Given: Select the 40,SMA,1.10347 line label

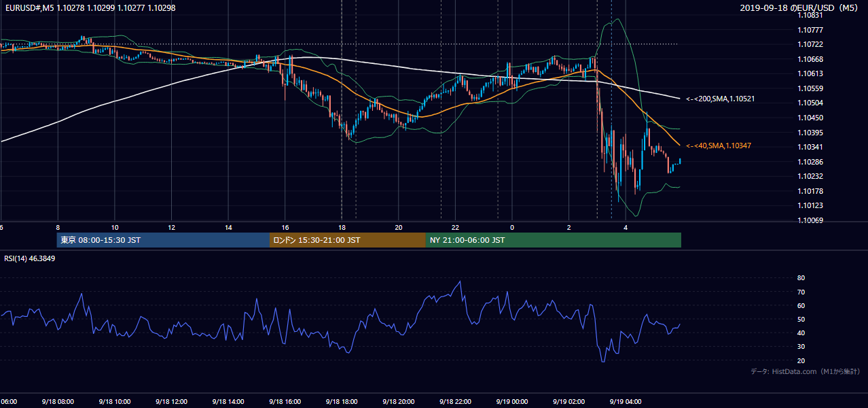Looking at the screenshot, I should (719, 146).
